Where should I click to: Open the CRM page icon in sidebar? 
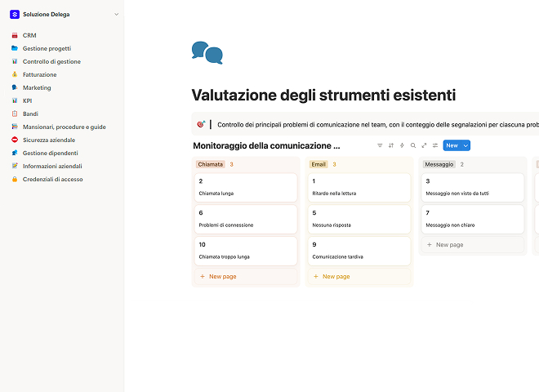click(15, 35)
